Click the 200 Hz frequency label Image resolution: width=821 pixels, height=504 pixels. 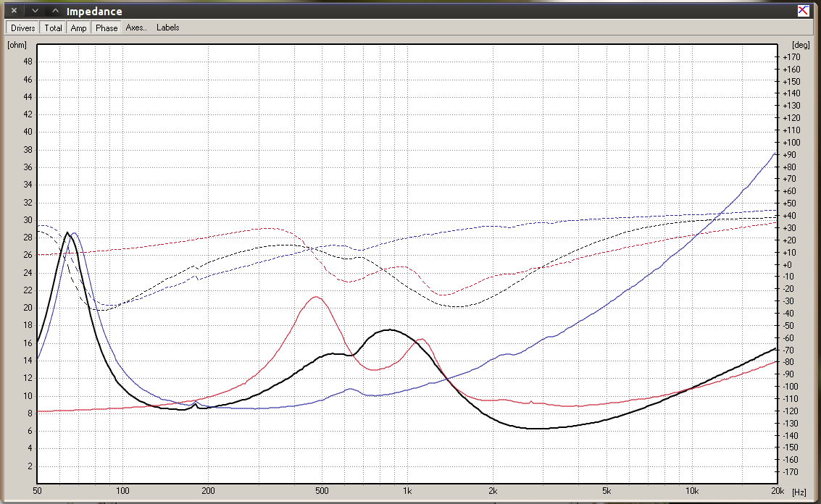coord(209,491)
